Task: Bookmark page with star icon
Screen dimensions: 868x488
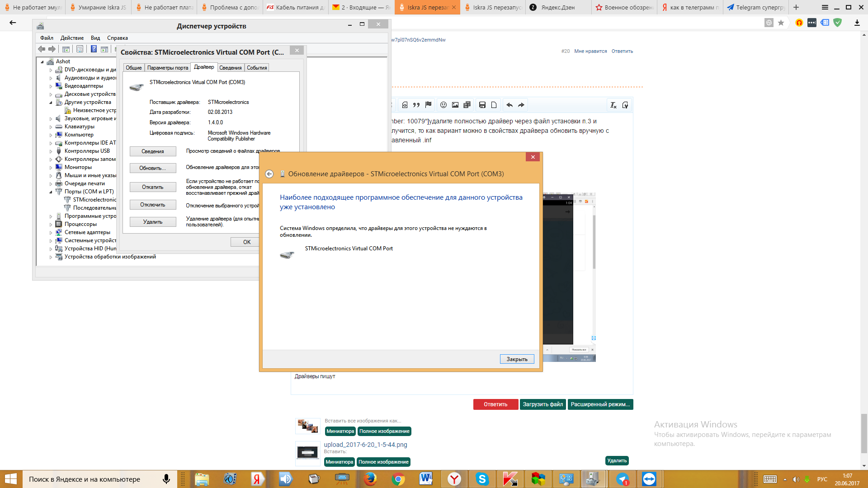Action: 781,23
